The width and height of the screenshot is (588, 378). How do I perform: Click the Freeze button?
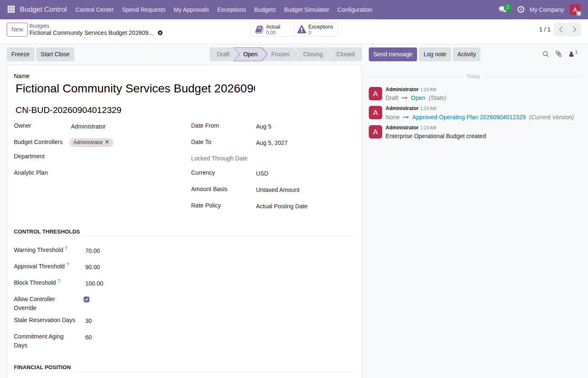[21, 54]
